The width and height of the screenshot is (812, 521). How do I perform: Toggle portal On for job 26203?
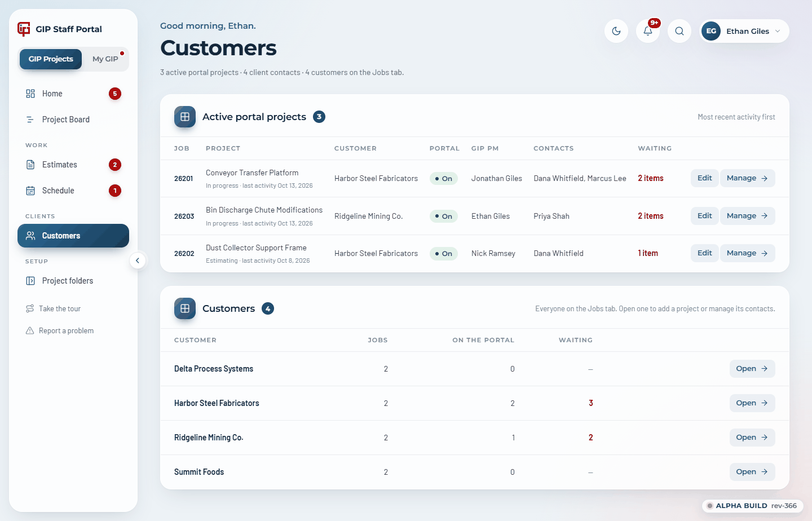click(444, 217)
